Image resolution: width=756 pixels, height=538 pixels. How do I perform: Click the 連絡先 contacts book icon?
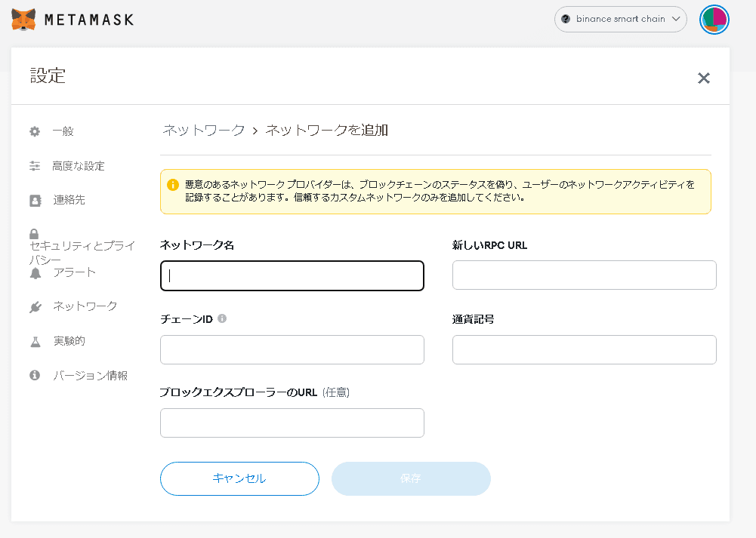[x=35, y=199]
